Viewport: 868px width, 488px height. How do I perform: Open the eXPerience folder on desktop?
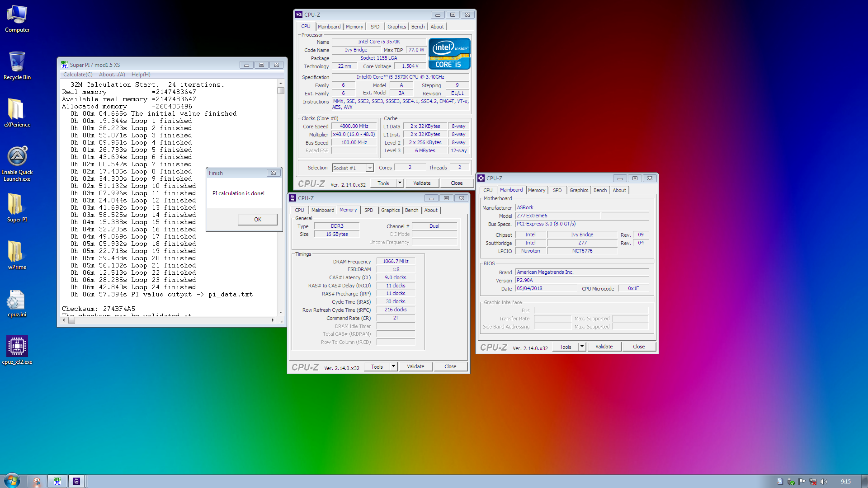click(17, 113)
